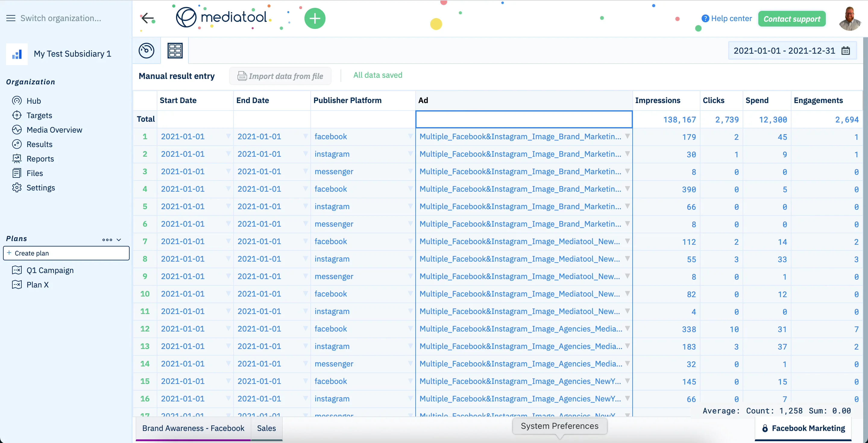The image size is (868, 443).
Task: Open Settings from the sidebar
Action: [40, 188]
